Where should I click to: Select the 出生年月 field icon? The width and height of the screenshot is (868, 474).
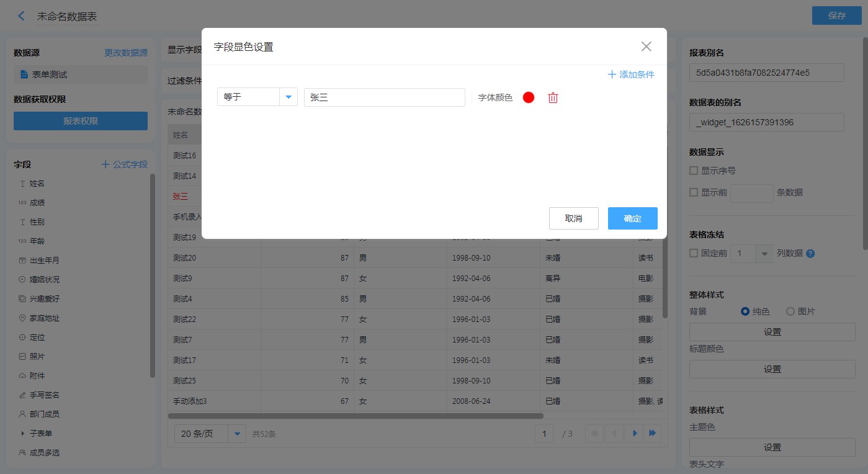pos(23,261)
